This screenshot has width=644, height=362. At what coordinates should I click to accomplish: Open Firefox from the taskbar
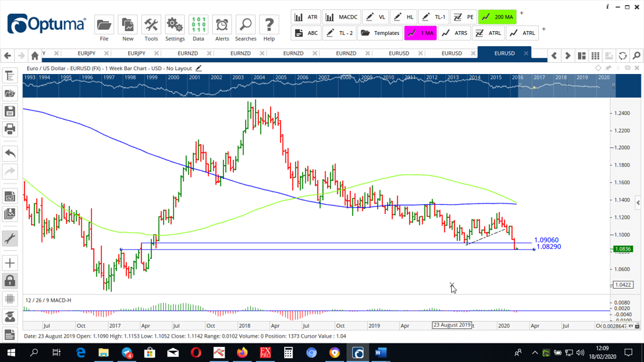242,353
